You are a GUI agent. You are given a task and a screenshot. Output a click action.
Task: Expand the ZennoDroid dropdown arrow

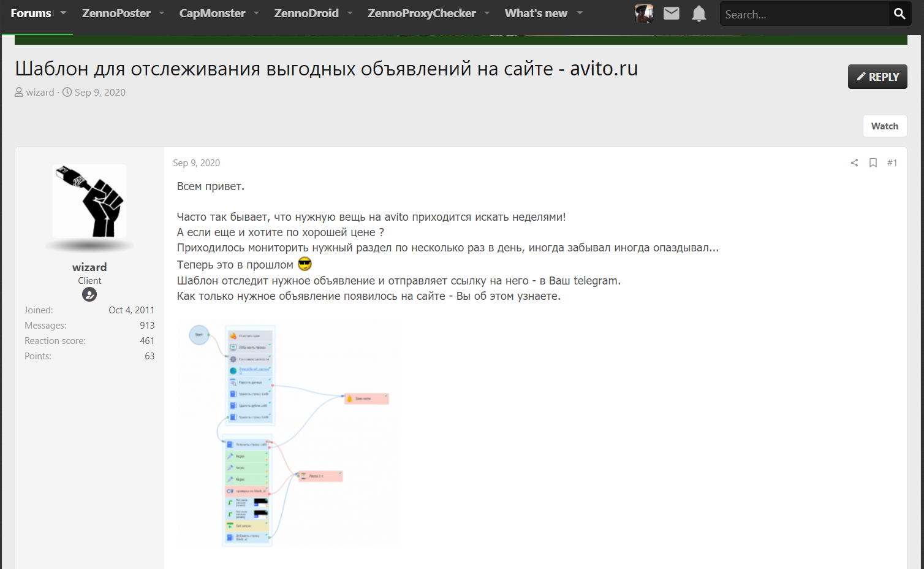[350, 13]
